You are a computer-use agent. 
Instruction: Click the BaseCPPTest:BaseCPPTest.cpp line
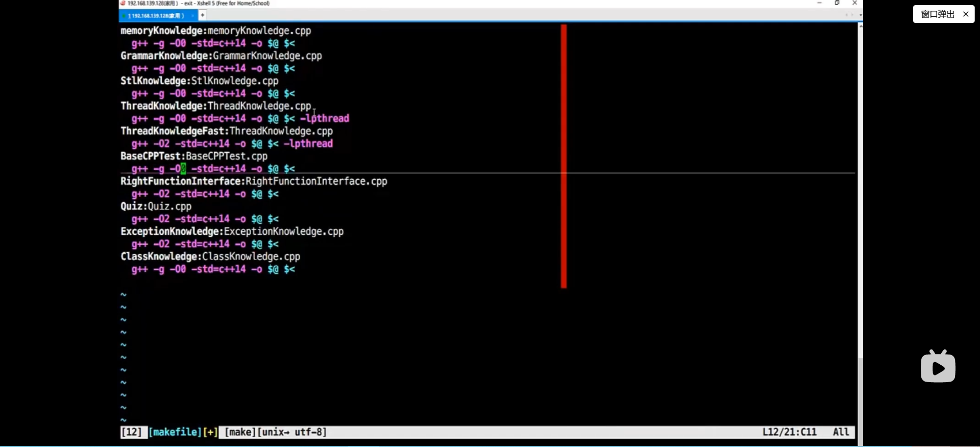pyautogui.click(x=194, y=156)
